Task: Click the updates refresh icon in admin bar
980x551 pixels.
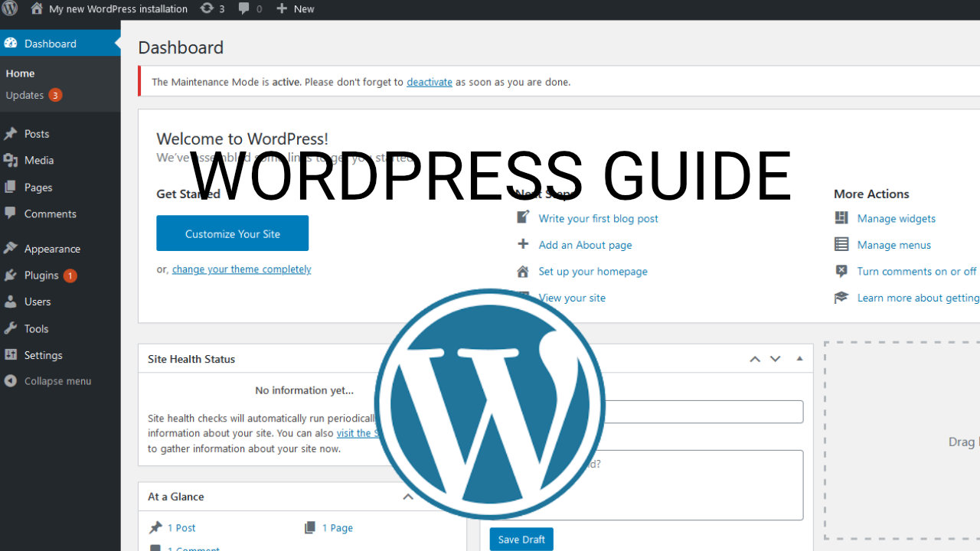Action: click(207, 9)
